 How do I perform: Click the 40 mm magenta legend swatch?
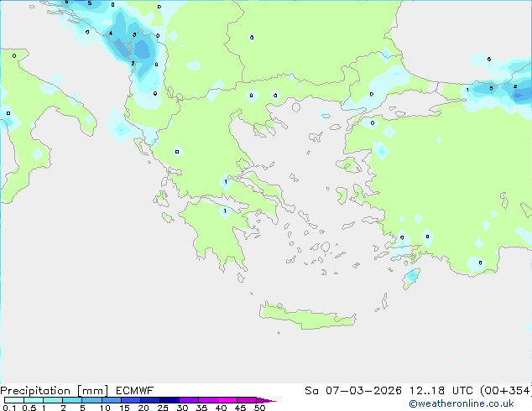point(227,400)
